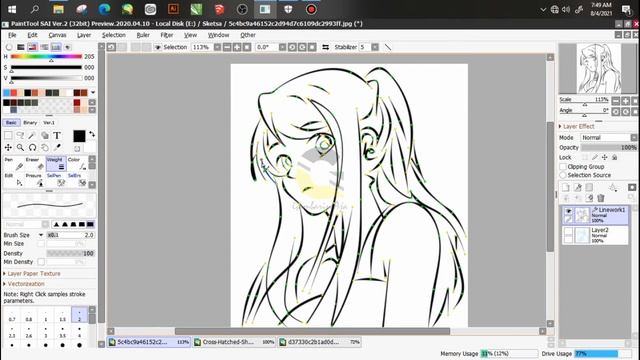The height and width of the screenshot is (360, 640).
Task: Select the Selection Source radio button
Action: 563,175
